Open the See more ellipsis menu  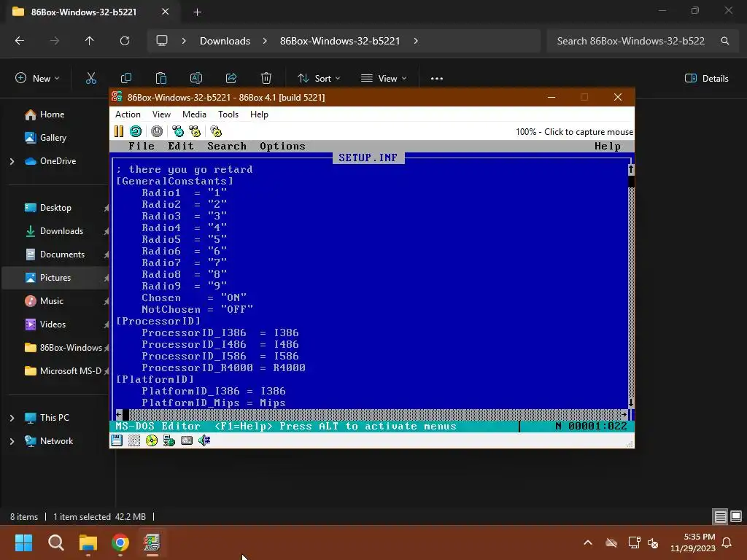(x=437, y=79)
